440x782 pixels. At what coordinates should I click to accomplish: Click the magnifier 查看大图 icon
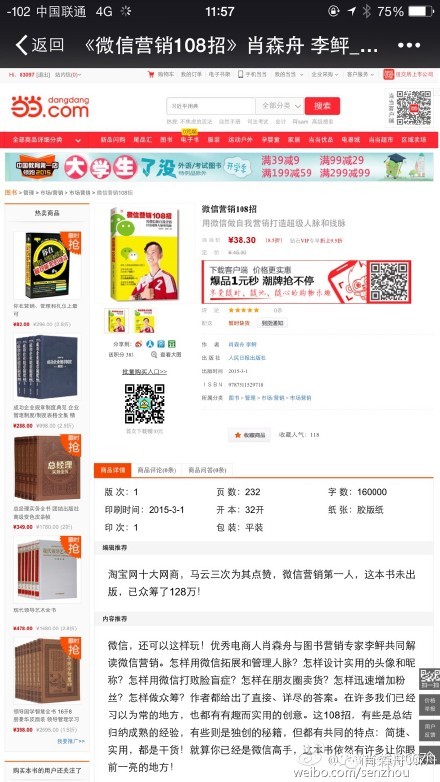[x=154, y=355]
